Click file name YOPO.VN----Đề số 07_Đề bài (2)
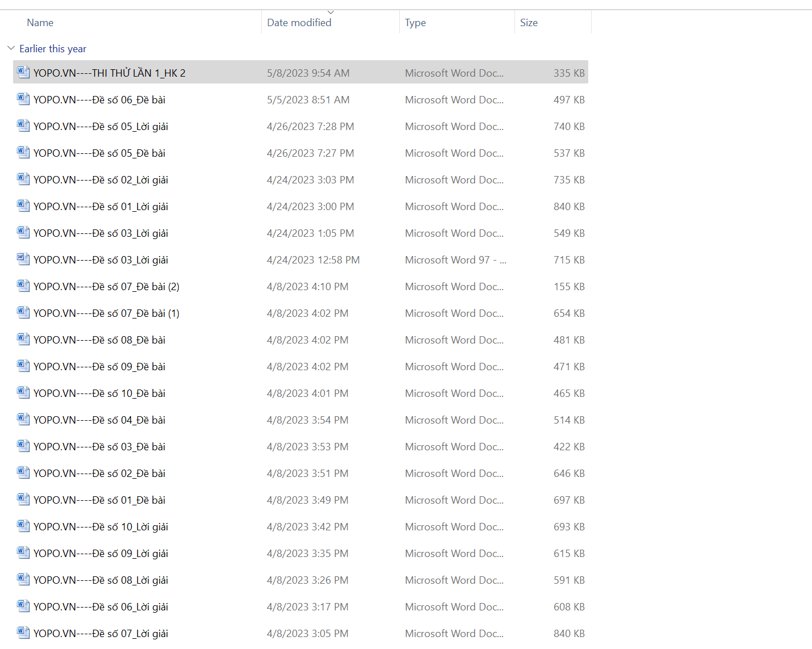 click(x=106, y=286)
